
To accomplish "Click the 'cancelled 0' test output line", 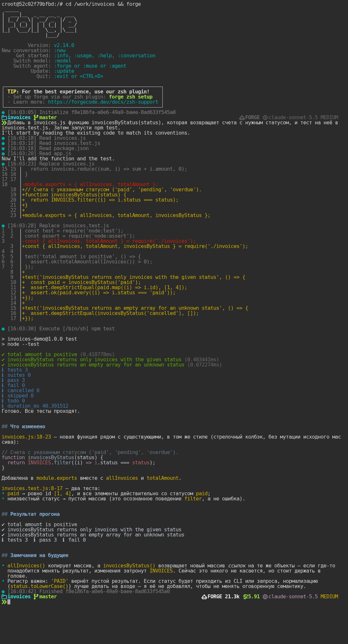I will pyautogui.click(x=21, y=391).
